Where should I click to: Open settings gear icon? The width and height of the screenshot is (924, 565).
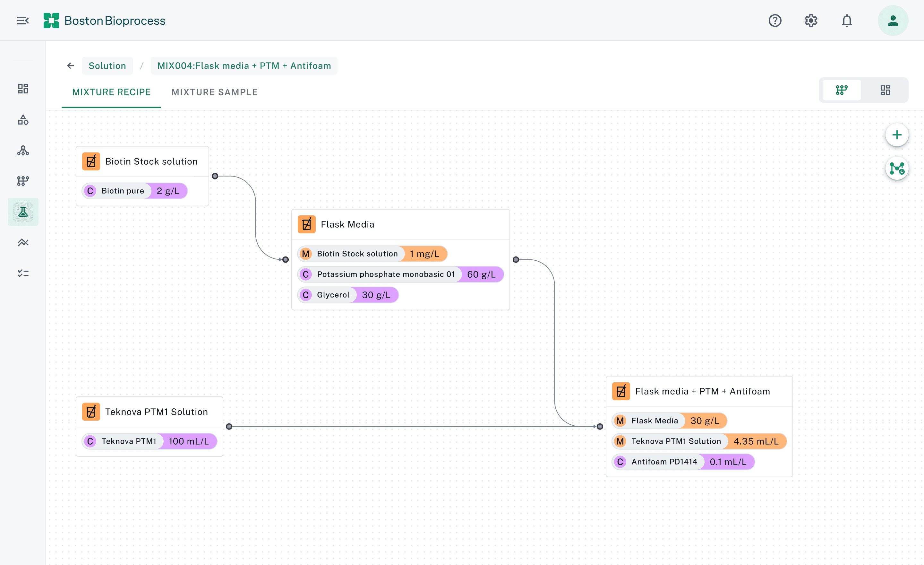(811, 21)
